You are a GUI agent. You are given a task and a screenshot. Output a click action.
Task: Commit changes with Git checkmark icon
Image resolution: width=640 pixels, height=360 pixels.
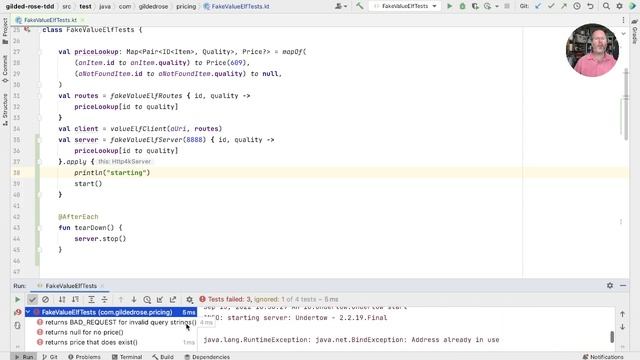tap(551, 6)
